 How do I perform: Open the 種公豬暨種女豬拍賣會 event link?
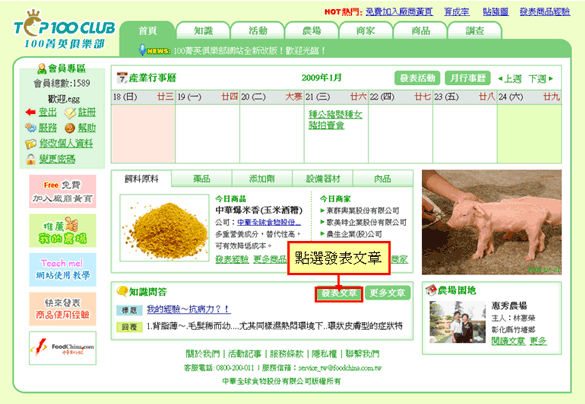[335, 119]
